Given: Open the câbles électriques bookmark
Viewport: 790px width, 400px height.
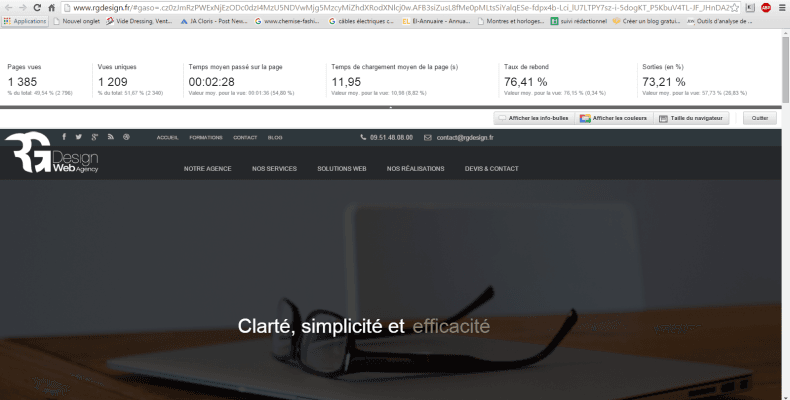Looking at the screenshot, I should (361, 21).
